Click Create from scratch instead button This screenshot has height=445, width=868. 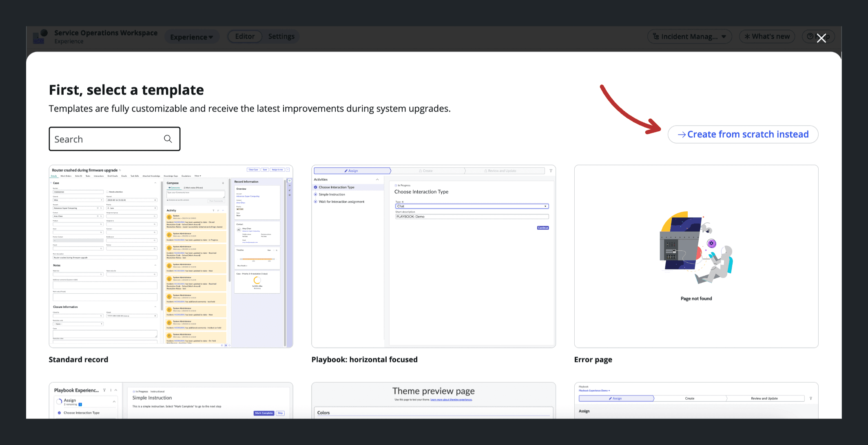click(x=743, y=134)
